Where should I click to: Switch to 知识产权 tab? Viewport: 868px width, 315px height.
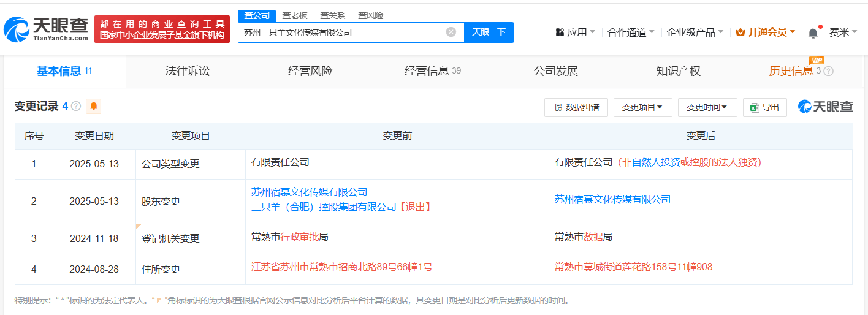678,71
